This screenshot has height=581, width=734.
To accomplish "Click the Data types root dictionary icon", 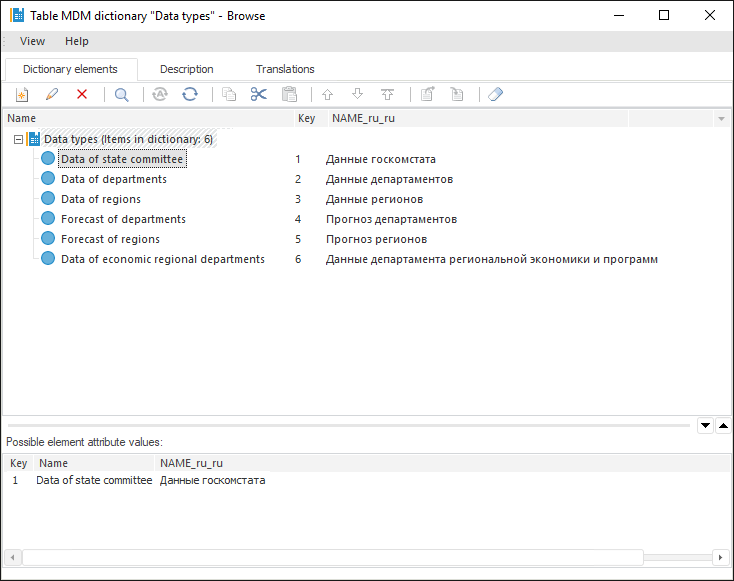I will point(34,139).
